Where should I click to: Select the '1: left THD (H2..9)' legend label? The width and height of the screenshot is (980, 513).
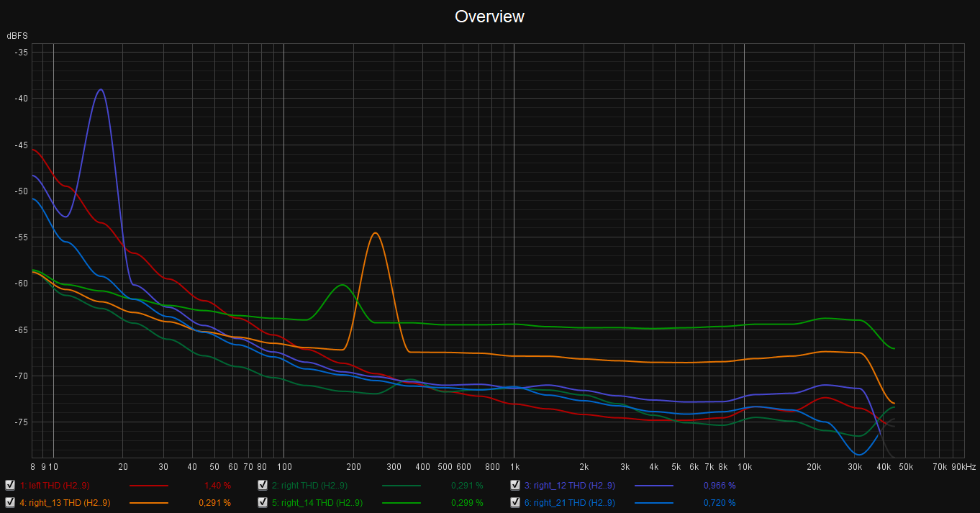tap(55, 486)
